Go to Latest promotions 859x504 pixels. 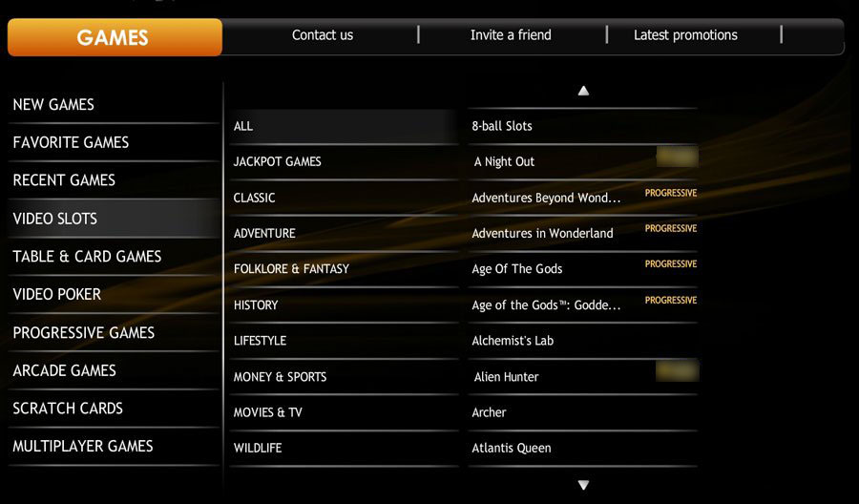[685, 35]
